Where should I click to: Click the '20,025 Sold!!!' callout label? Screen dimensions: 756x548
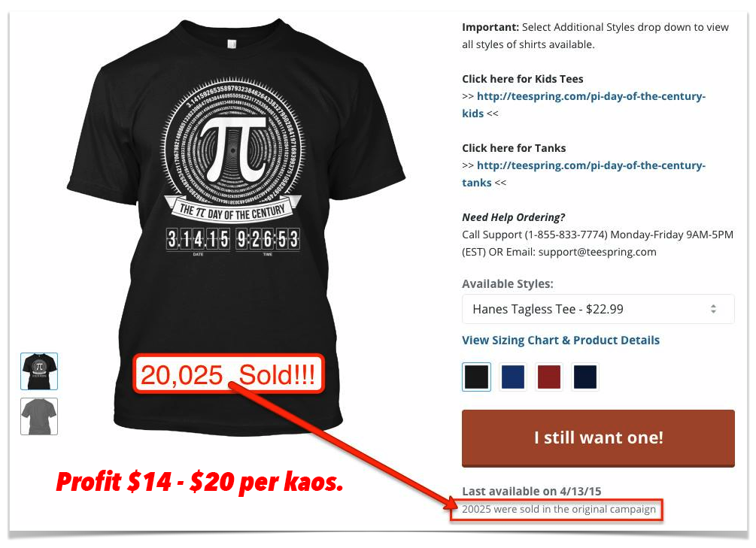pos(229,374)
